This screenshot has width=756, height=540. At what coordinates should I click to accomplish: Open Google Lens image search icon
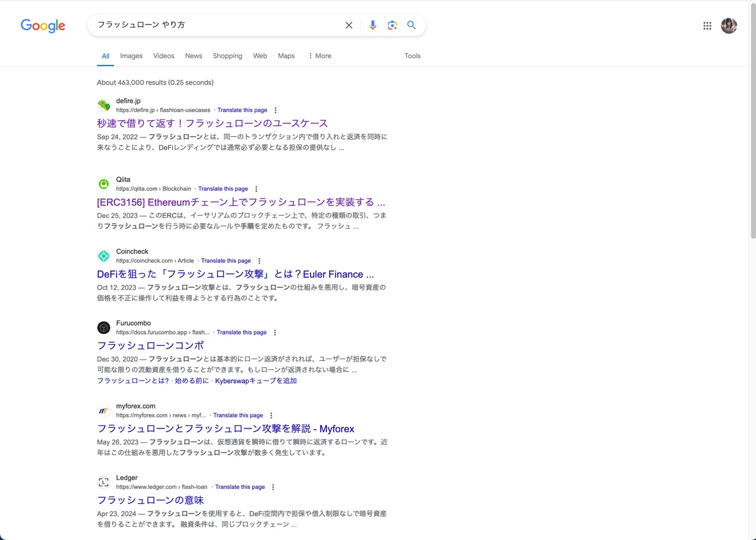tap(392, 25)
